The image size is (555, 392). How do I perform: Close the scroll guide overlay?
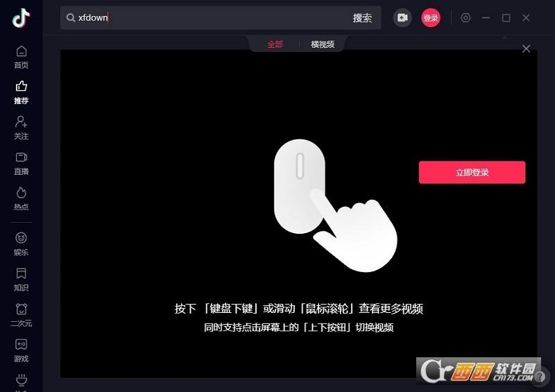pyautogui.click(x=526, y=49)
